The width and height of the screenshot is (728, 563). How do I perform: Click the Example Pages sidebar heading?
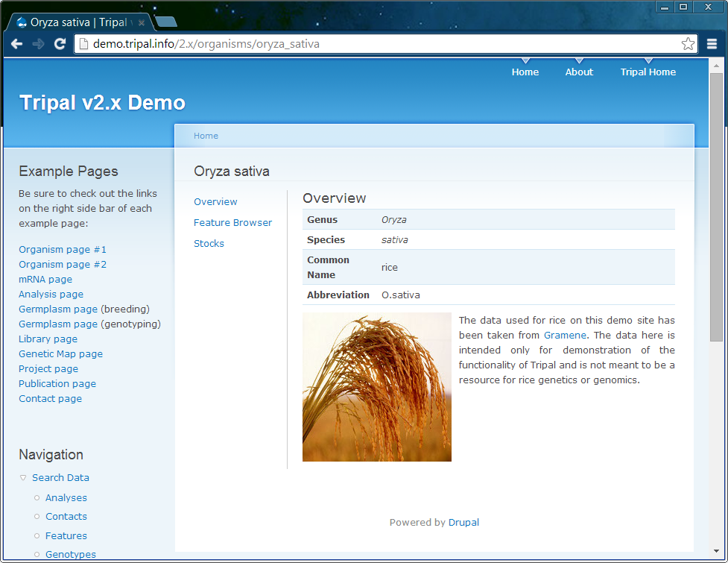[x=69, y=172]
